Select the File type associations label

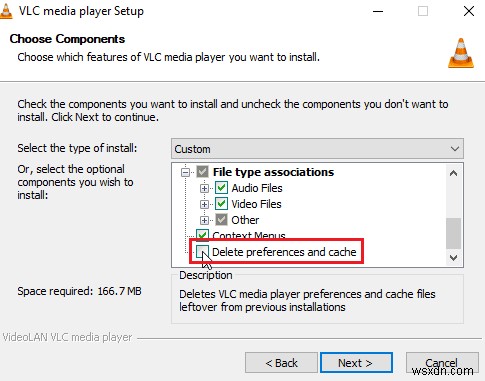pyautogui.click(x=273, y=172)
